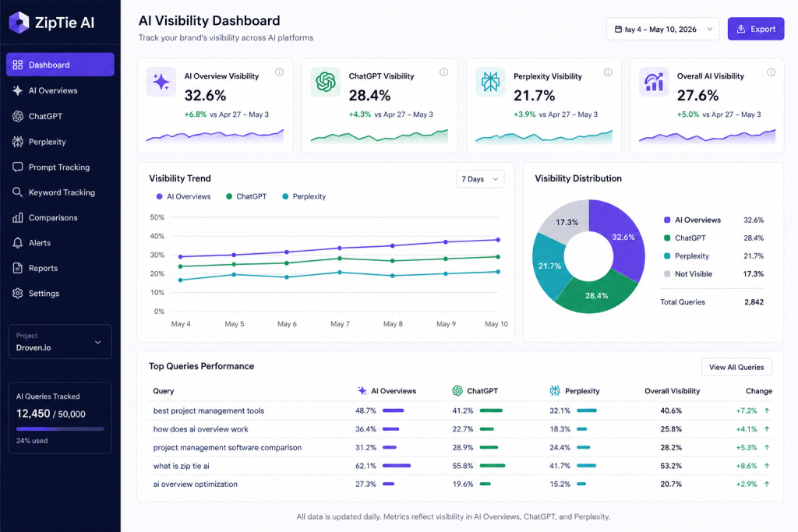This screenshot has width=798, height=532.
Task: Click the sparkle icon on AI Overview Visibility card
Action: pyautogui.click(x=161, y=82)
